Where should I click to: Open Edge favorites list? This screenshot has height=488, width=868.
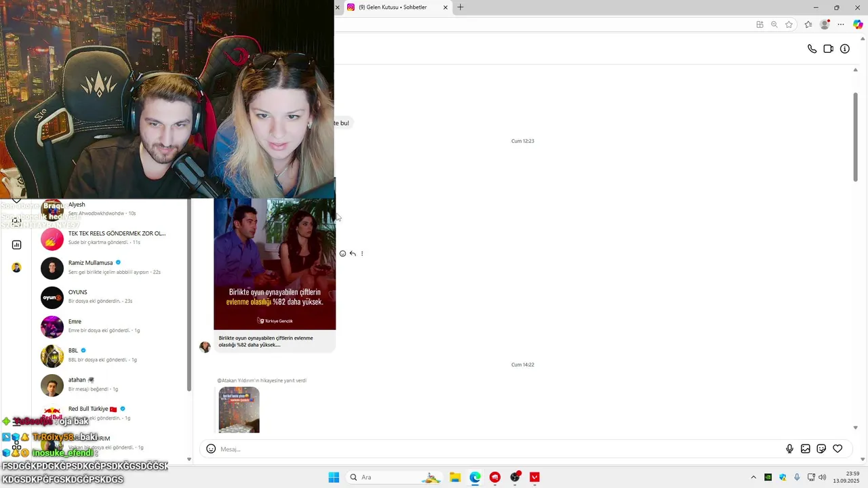point(808,24)
